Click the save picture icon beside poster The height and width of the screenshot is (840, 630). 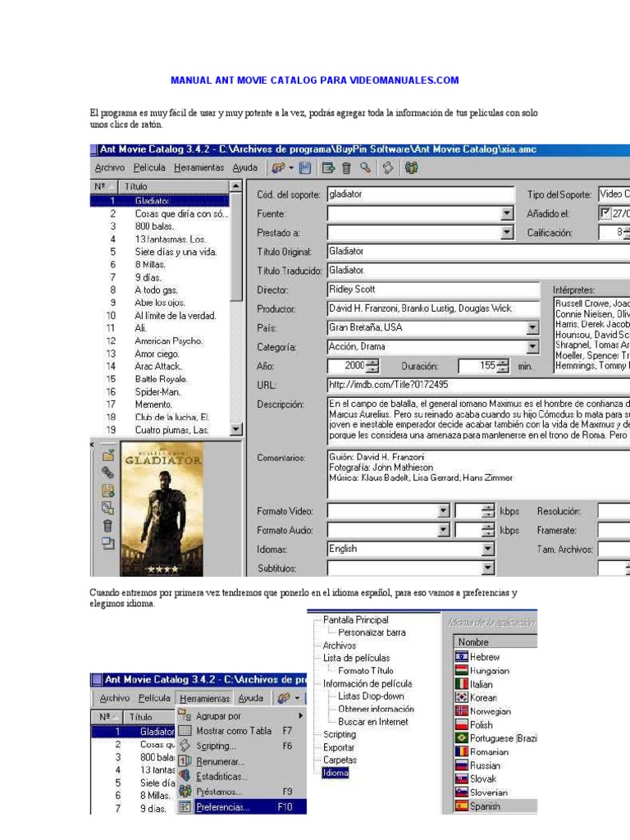pyautogui.click(x=107, y=491)
